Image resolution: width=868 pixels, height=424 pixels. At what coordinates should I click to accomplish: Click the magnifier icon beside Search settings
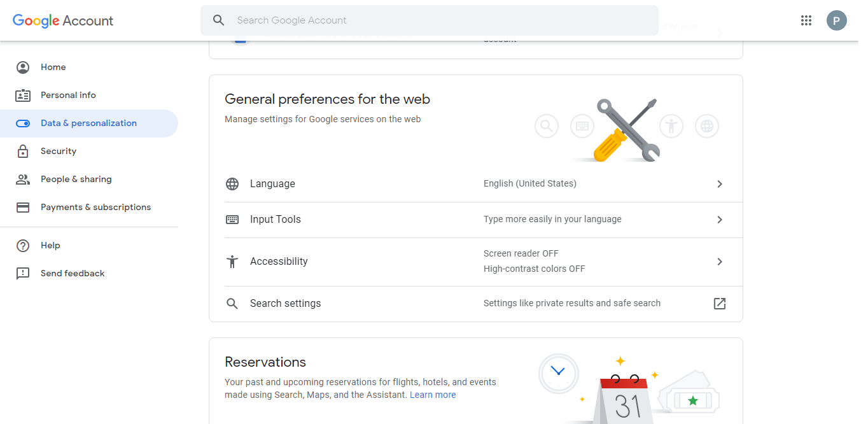[x=232, y=304]
